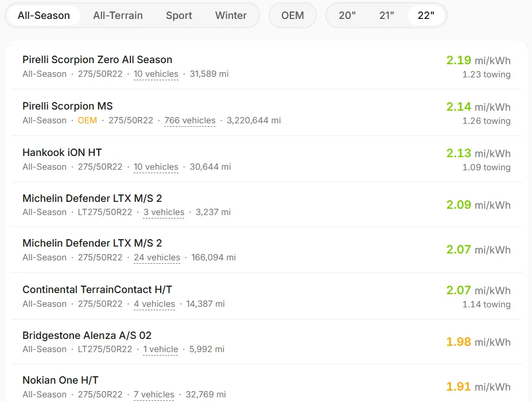Open "7 vehicles" for Nokian One H/T

[x=154, y=395]
